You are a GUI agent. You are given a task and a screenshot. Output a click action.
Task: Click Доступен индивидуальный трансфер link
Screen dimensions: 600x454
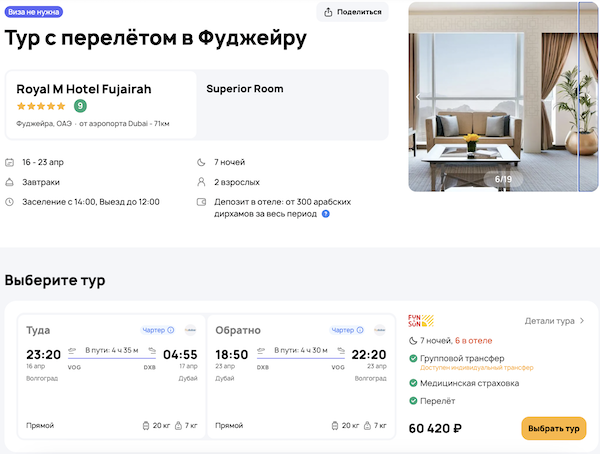[x=469, y=368]
